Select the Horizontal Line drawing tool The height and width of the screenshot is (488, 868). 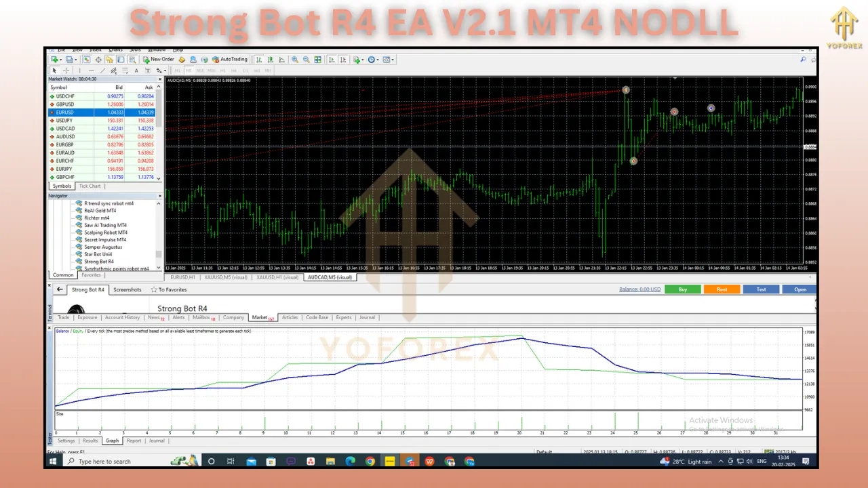pyautogui.click(x=91, y=70)
